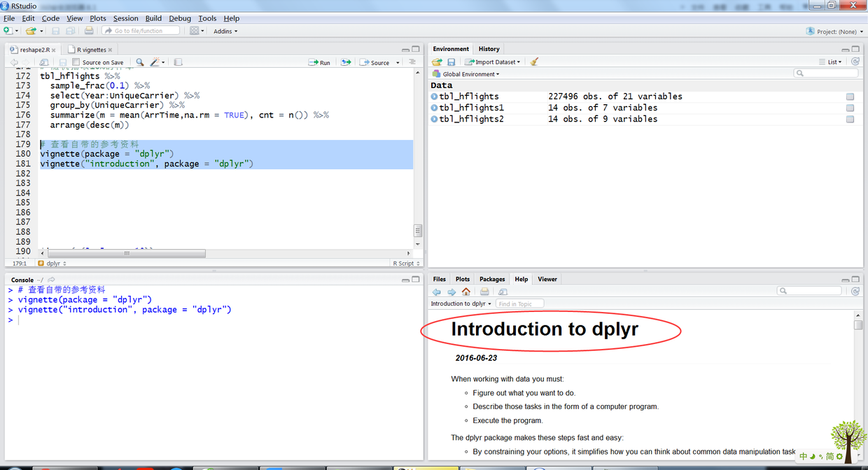
Task: Click the Help search box
Action: coord(809,291)
